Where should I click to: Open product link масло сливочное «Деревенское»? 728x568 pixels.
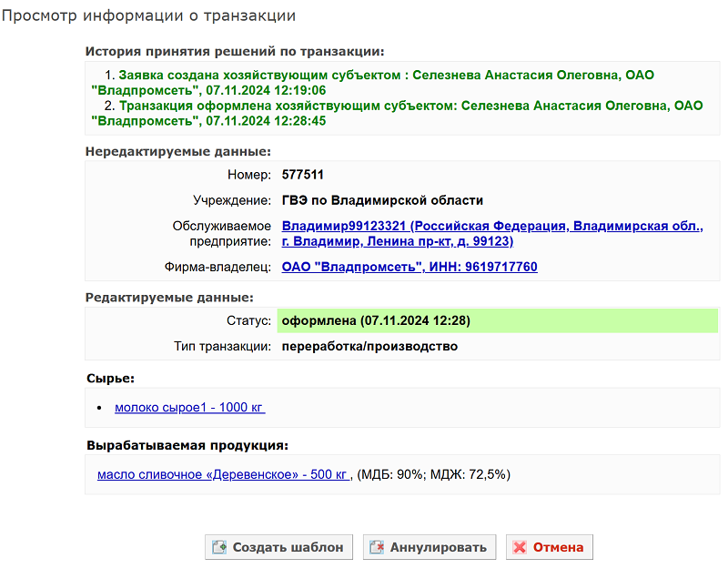coord(218,473)
